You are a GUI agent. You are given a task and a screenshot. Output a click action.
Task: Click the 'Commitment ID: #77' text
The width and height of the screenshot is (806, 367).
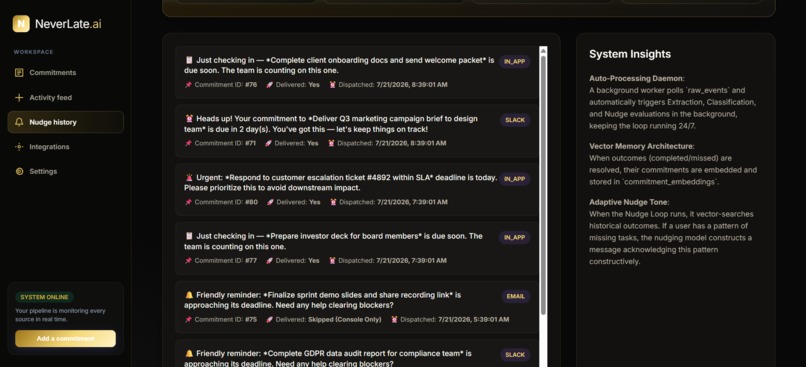(x=225, y=261)
